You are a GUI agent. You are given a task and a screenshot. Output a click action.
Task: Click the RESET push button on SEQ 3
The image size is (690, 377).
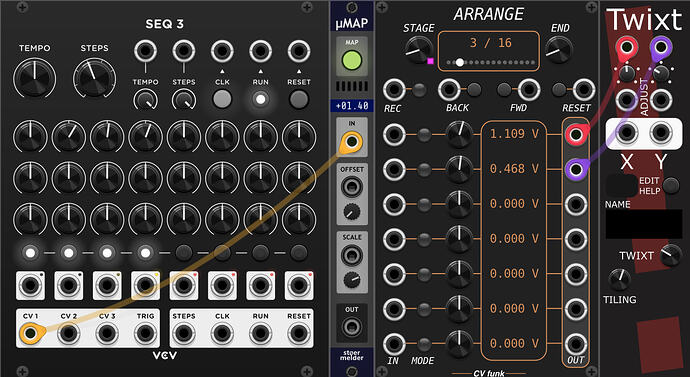pos(299,99)
